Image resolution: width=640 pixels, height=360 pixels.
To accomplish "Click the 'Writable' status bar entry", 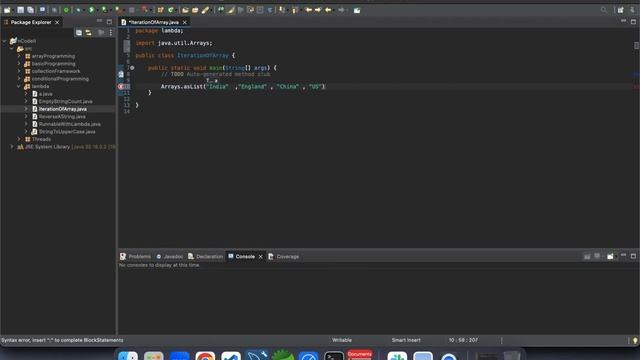I will tap(342, 340).
